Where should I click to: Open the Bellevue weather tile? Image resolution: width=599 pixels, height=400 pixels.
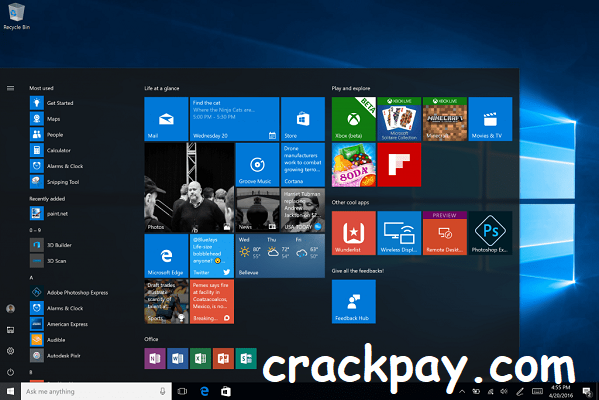tap(280, 256)
